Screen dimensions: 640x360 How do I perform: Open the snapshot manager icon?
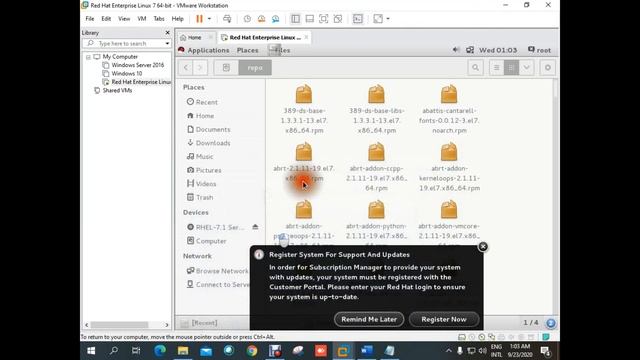[x=276, y=19]
